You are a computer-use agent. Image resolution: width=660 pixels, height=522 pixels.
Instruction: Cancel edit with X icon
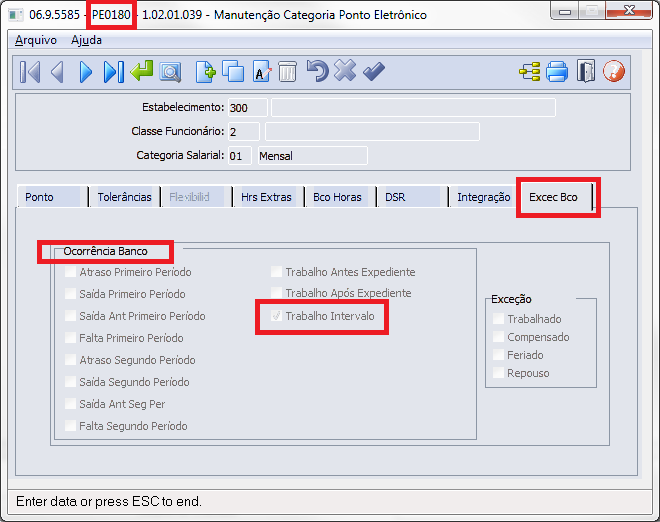[x=345, y=70]
